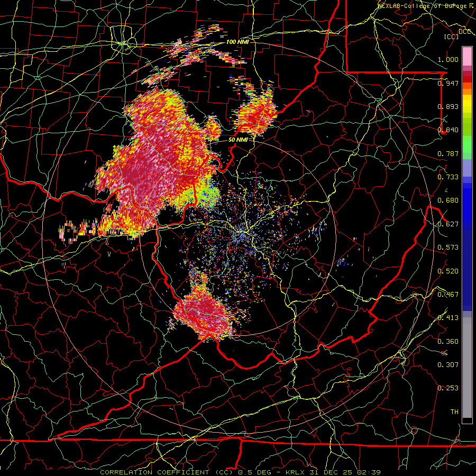Click the 0.893 color scale value
Image resolution: width=476 pixels, height=476 pixels.
click(x=448, y=106)
